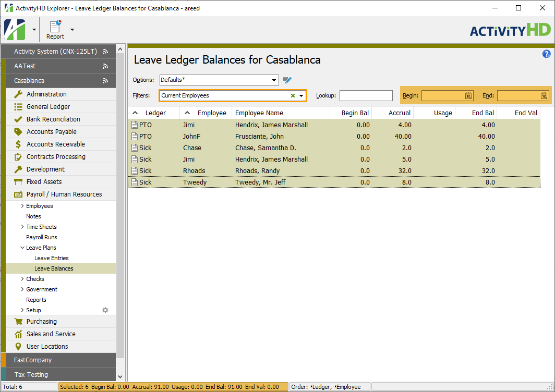The width and height of the screenshot is (555, 392).
Task: Open the Options Defaults dropdown
Action: tap(274, 80)
